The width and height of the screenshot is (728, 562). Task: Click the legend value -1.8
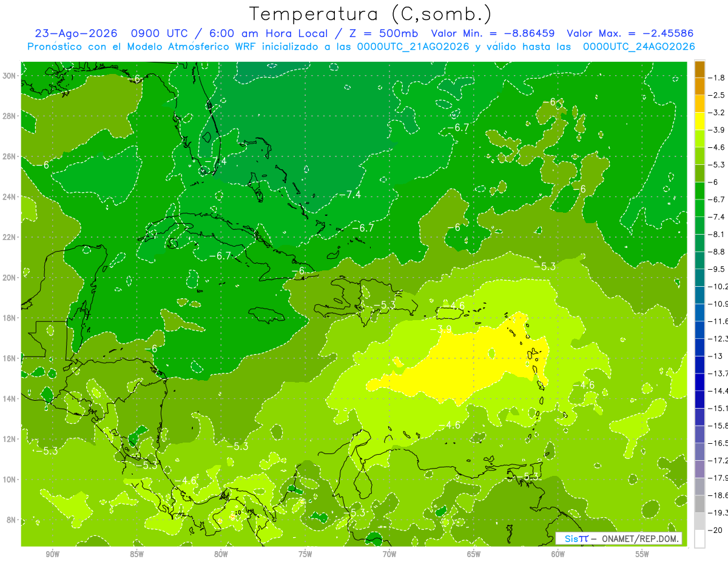coord(717,78)
